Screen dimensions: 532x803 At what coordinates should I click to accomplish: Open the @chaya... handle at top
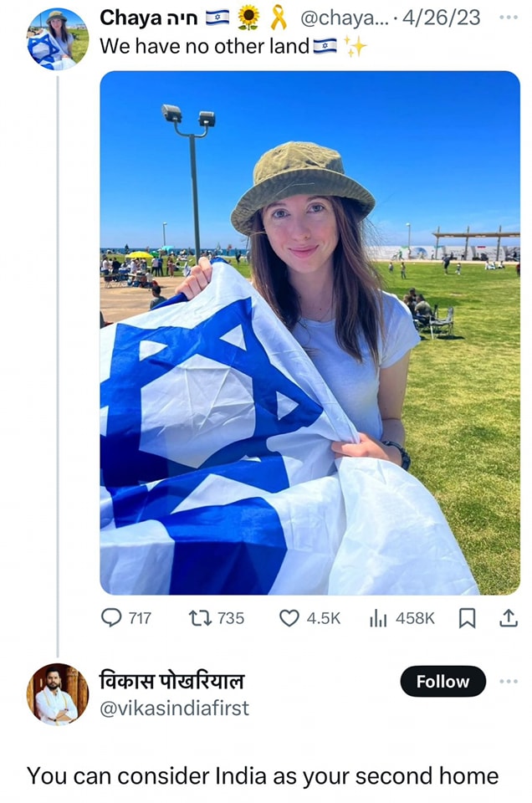(x=345, y=18)
